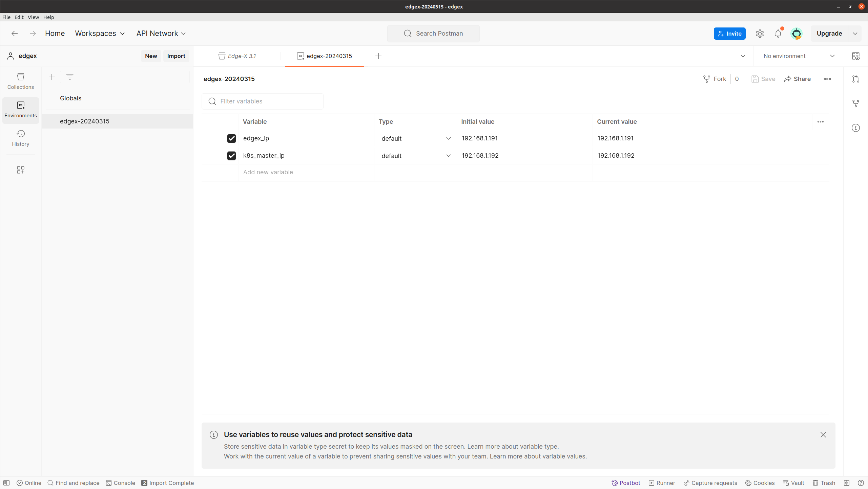Open Find and replace

click(x=74, y=483)
